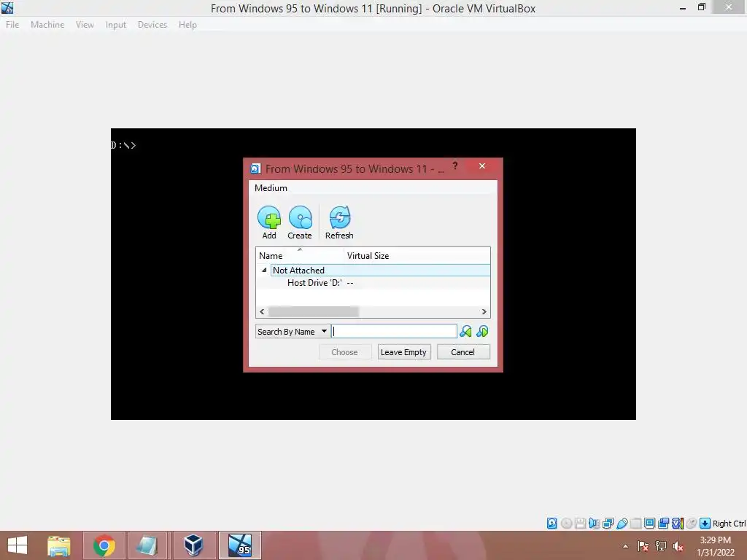
Task: Click the recording status bar icon
Action: [x=663, y=524]
